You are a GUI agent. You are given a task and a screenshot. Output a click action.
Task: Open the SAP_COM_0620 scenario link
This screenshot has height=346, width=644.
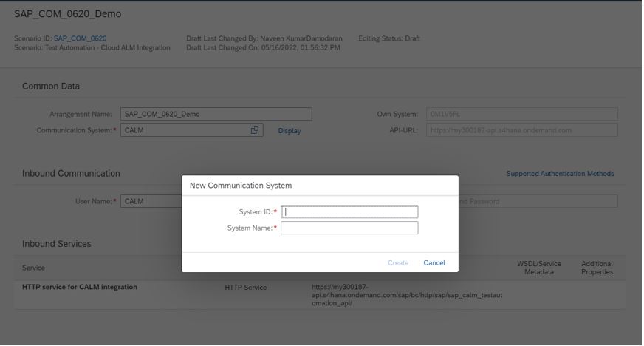(80, 38)
